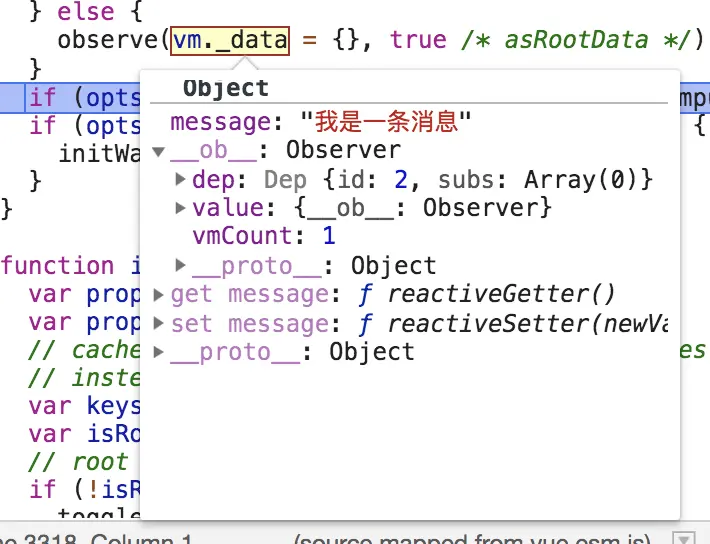The height and width of the screenshot is (544, 710).
Task: Click the highlighted vm._data expression
Action: 230,40
